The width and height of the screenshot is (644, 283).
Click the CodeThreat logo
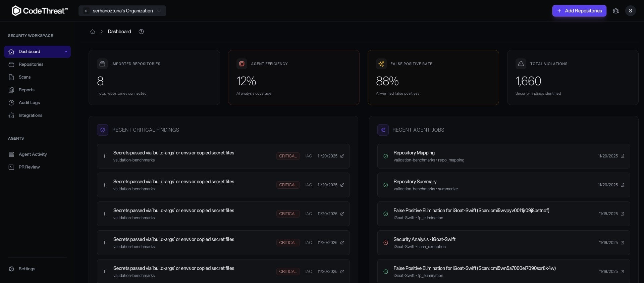click(39, 10)
